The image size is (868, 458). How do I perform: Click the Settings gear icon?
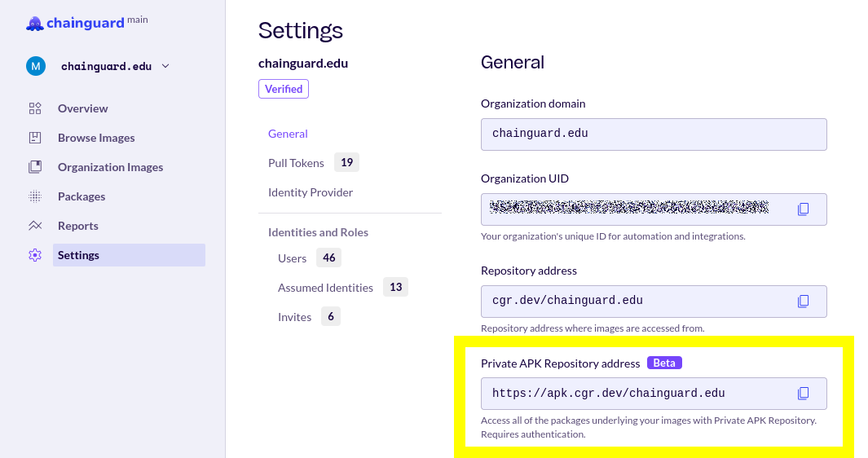click(x=35, y=255)
